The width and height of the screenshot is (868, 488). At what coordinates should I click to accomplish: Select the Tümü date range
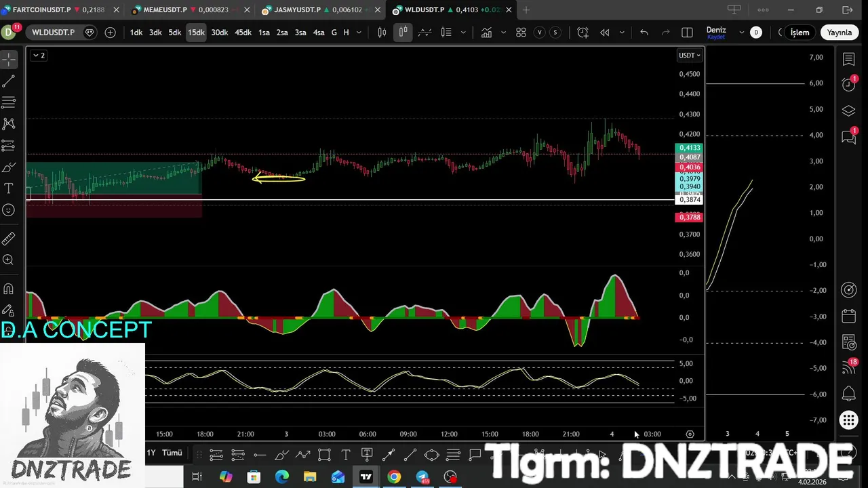[172, 453]
